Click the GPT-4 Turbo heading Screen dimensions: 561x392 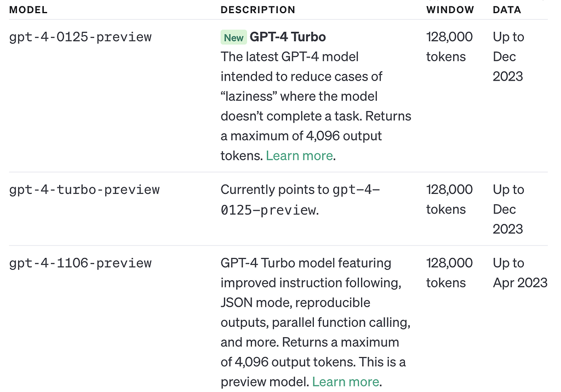[288, 37]
